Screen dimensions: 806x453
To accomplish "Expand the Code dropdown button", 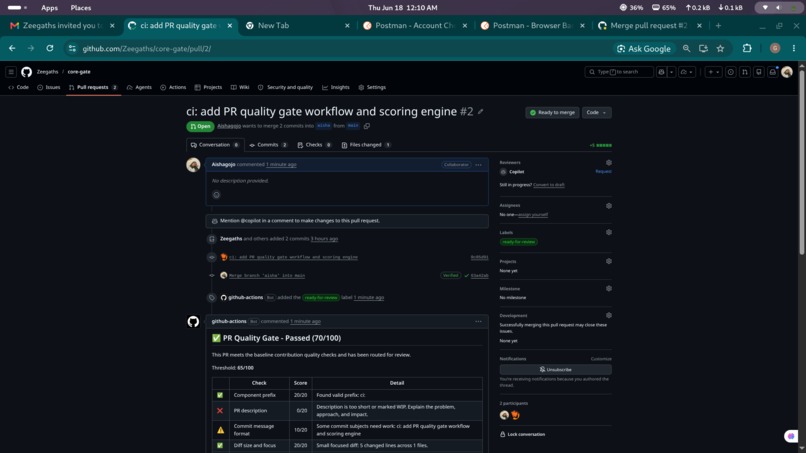I will [x=597, y=113].
